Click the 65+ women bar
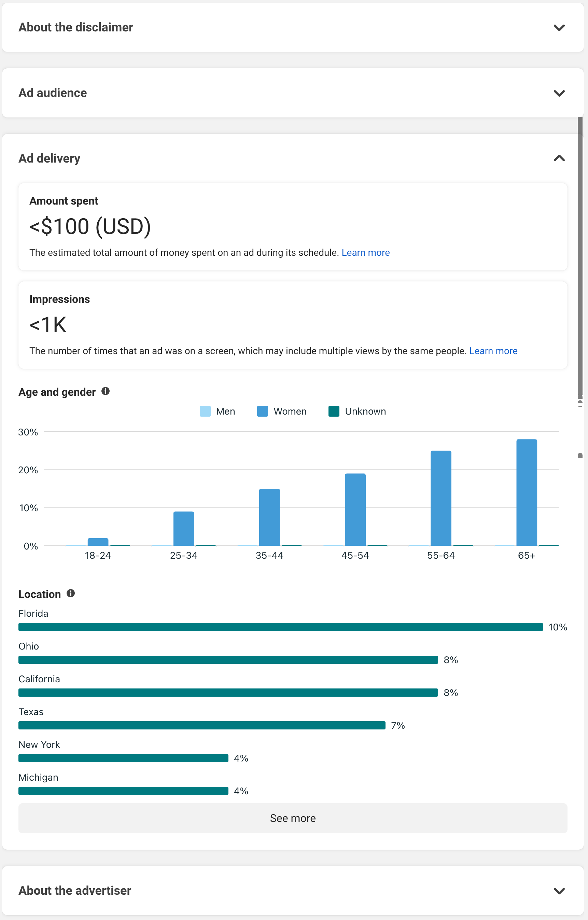Screen dimensions: 588x920 pos(526,492)
